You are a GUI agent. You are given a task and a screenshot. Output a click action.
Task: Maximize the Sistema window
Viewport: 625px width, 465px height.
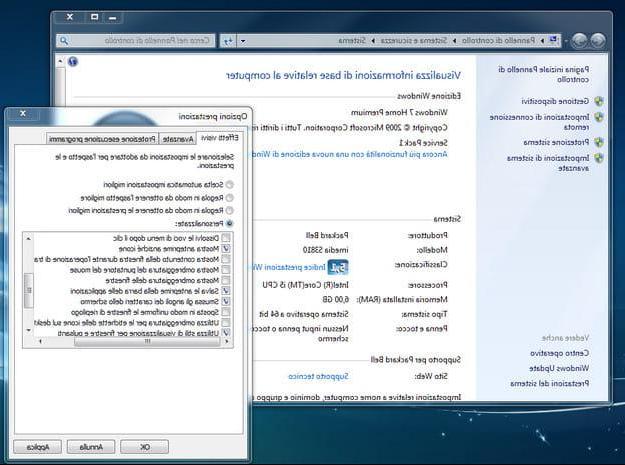pyautogui.click(x=94, y=17)
